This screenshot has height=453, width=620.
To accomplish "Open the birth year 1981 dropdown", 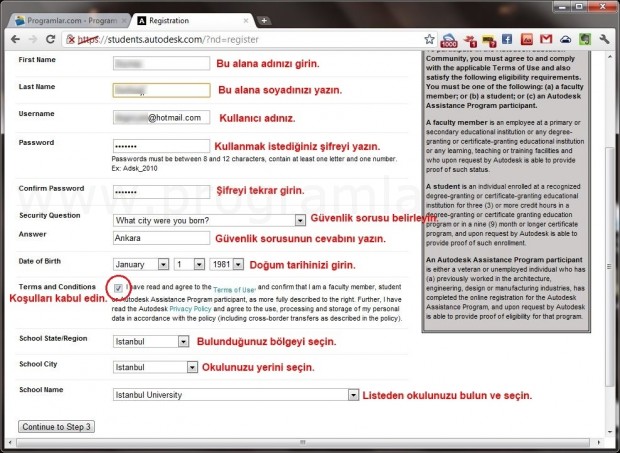I will [227, 264].
